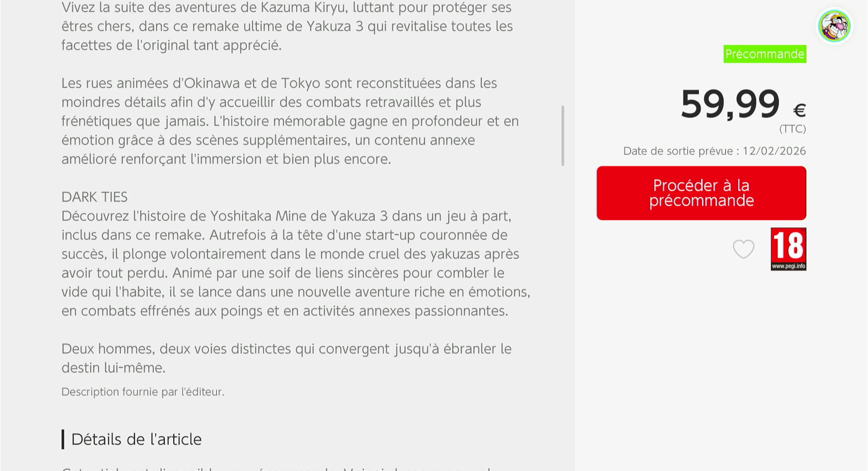Click the cut-off text line below Détails de l'article
The width and height of the screenshot is (868, 471).
tap(283, 469)
